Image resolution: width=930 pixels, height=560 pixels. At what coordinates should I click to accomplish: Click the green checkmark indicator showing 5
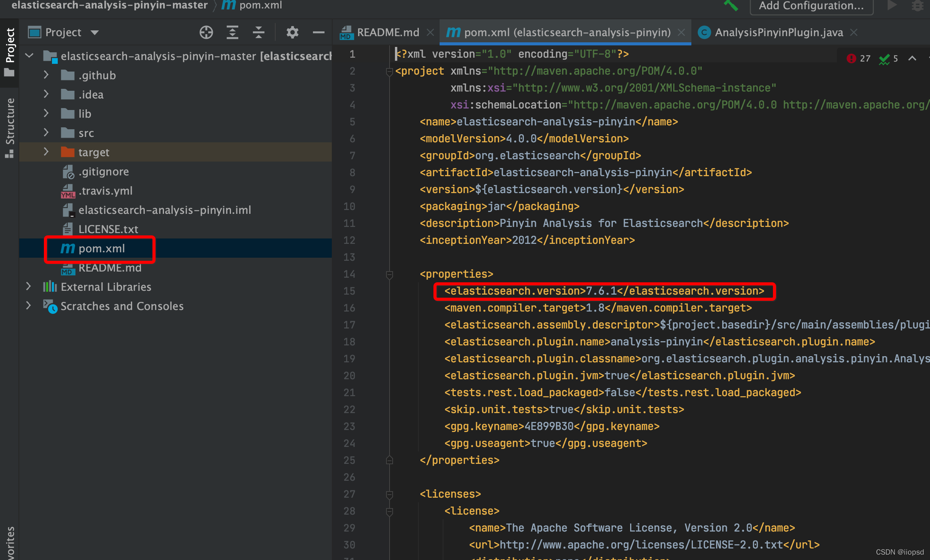[888, 58]
